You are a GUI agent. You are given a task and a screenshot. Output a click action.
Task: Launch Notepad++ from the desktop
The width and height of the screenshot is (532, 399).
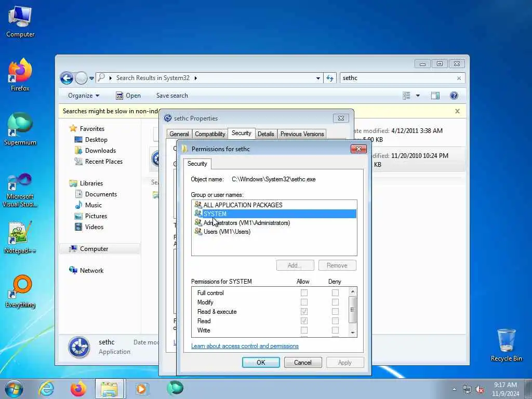click(x=20, y=237)
